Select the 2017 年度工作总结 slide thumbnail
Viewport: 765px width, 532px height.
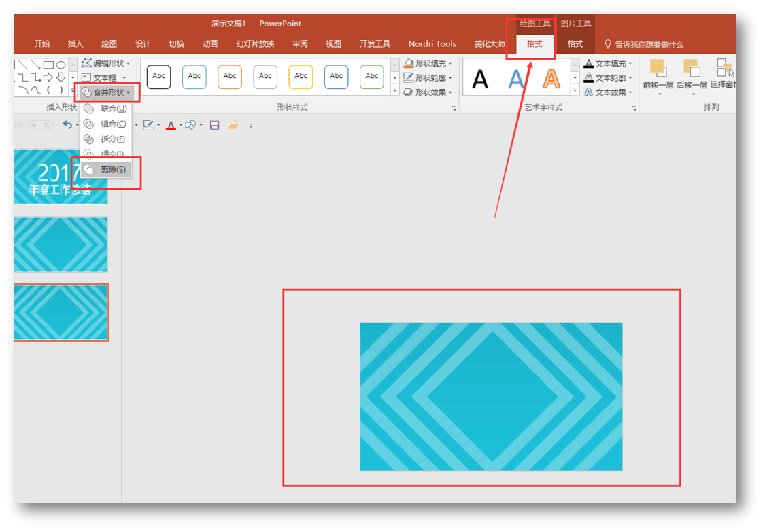61,177
